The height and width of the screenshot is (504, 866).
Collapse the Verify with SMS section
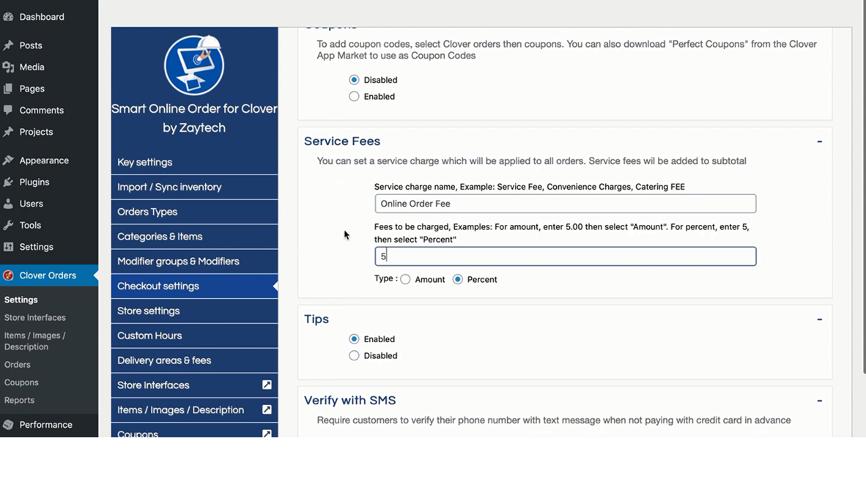coord(819,400)
